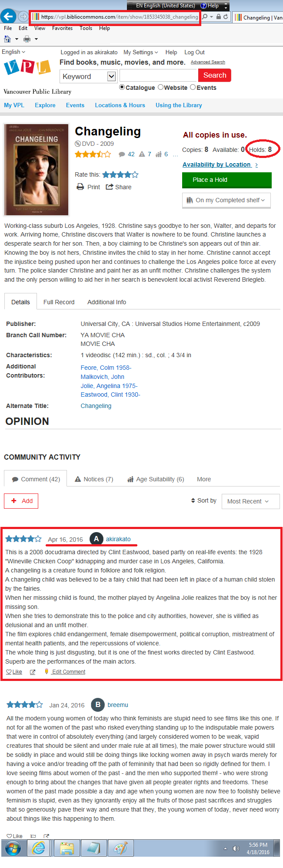Click the Log Out link
This screenshot has height=868, width=283.
point(194,52)
